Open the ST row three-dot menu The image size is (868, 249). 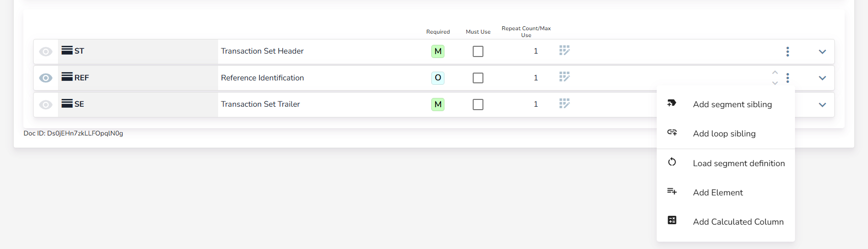pyautogui.click(x=787, y=52)
